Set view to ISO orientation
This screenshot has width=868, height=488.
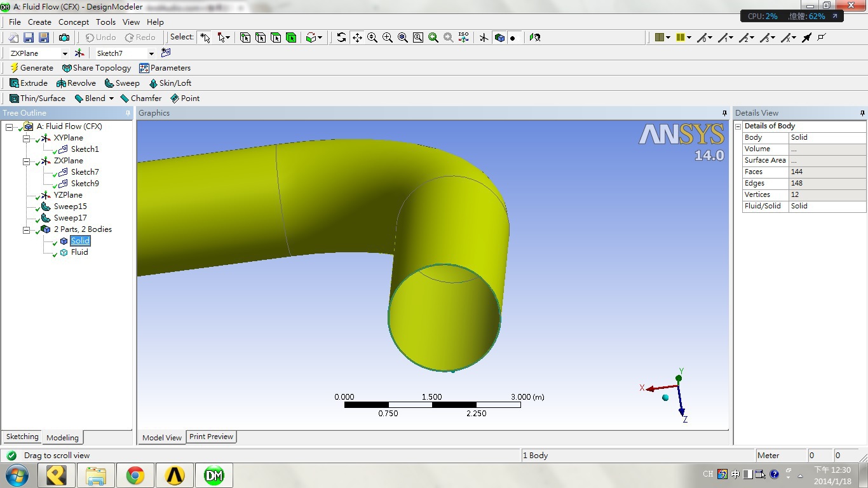[464, 37]
